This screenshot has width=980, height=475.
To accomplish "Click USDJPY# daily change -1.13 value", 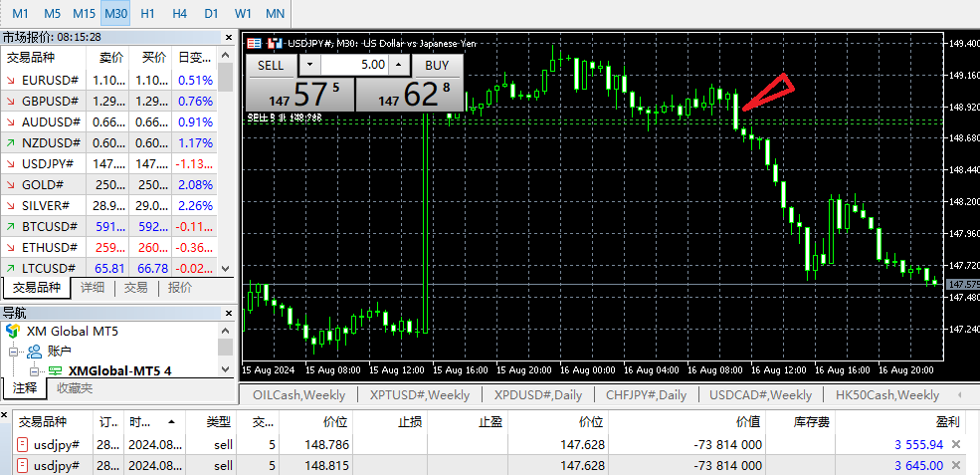I will (195, 164).
